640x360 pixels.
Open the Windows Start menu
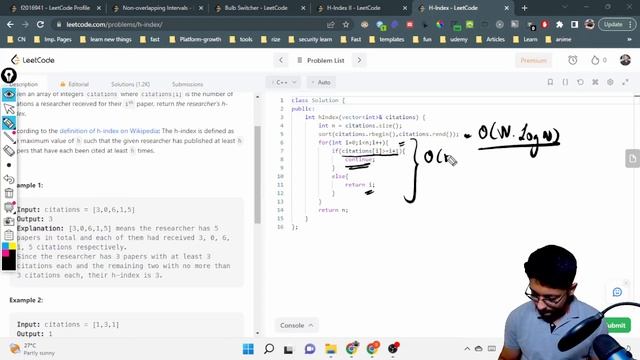tap(248, 349)
